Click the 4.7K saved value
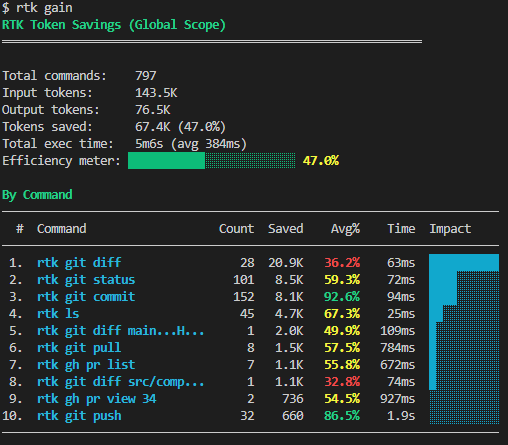The image size is (508, 445). point(289,314)
